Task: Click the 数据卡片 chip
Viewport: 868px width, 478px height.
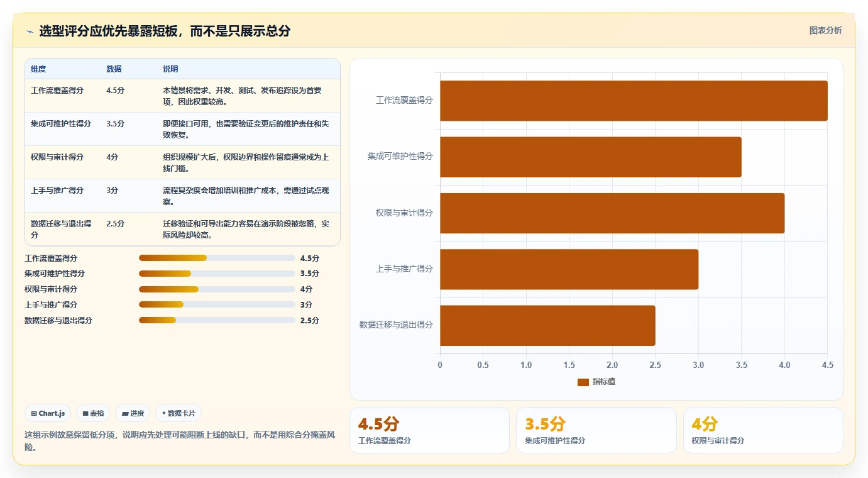Action: tap(179, 413)
